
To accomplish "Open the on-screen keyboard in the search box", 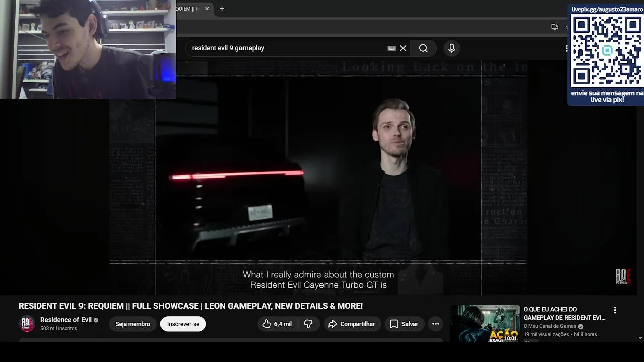I will coord(391,48).
